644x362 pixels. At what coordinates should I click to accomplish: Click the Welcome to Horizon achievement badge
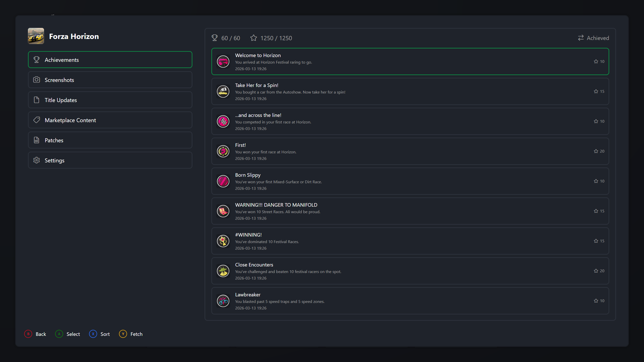point(223,62)
